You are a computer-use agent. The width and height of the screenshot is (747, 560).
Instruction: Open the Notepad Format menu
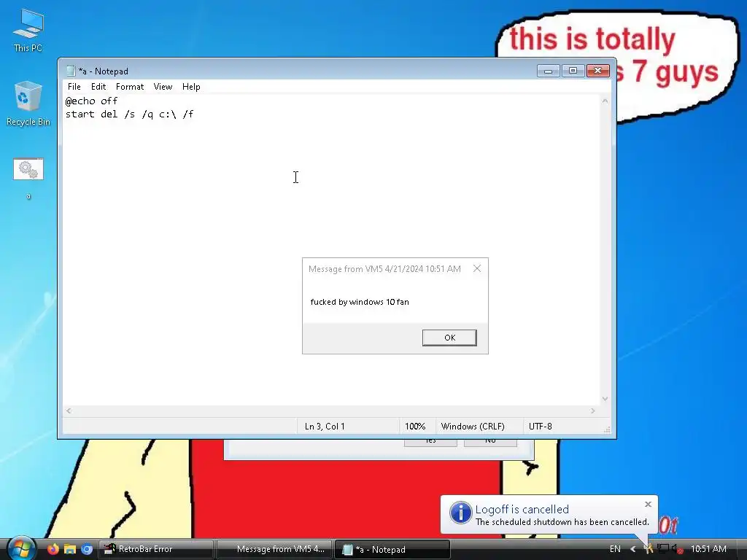[130, 87]
